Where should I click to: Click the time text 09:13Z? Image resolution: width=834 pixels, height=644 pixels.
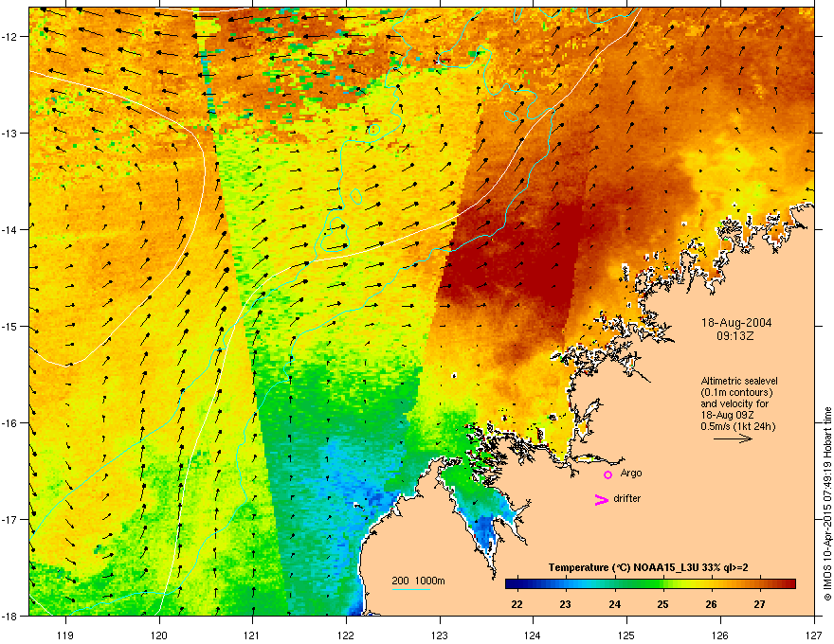pos(735,336)
